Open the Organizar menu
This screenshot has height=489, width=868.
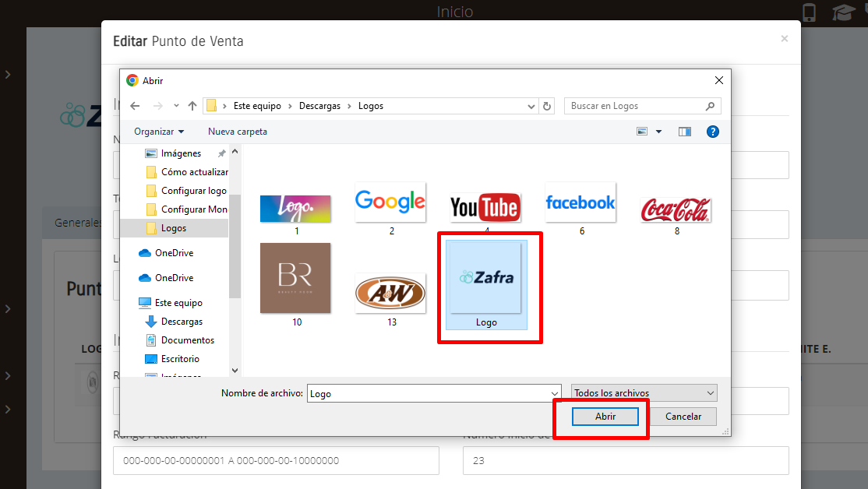(x=159, y=132)
